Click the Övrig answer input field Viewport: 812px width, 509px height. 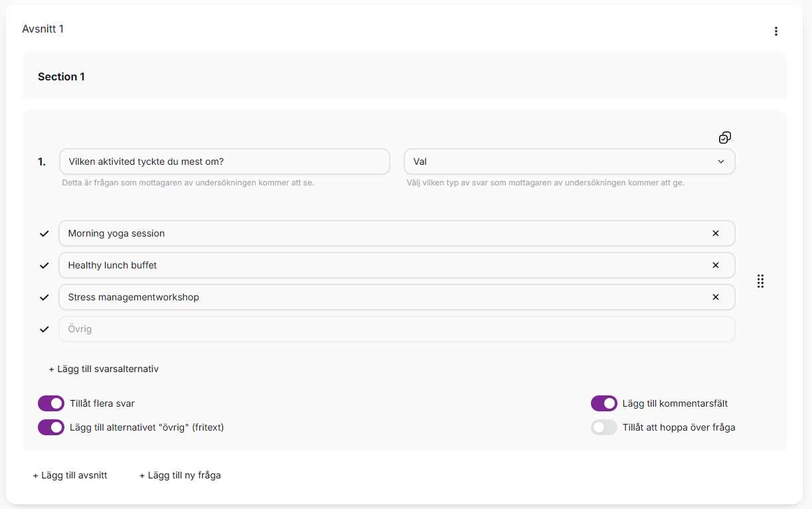tap(396, 329)
